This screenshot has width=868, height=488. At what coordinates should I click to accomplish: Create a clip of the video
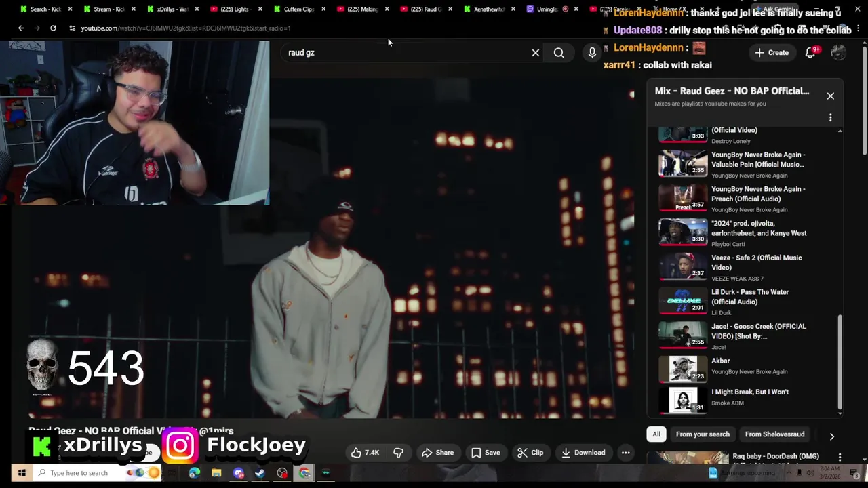point(530,453)
